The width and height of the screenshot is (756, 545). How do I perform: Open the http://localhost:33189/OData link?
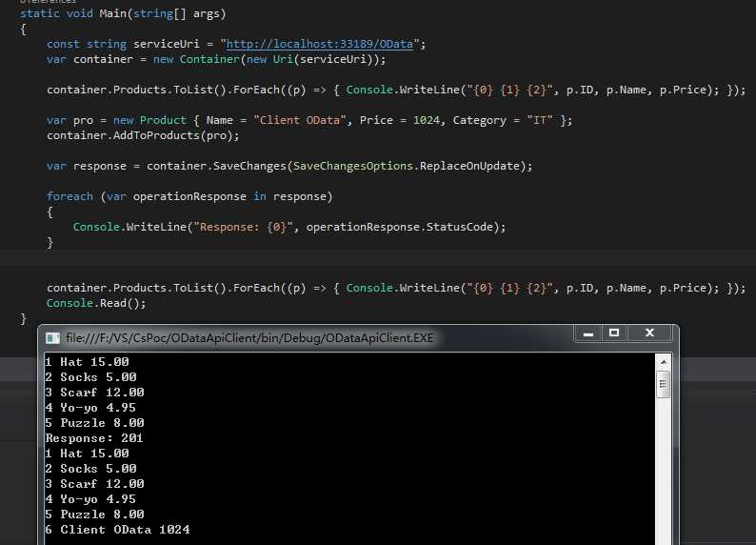click(319, 44)
